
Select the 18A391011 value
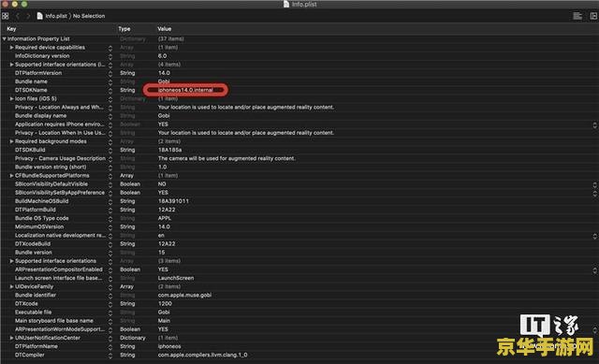[x=173, y=201]
